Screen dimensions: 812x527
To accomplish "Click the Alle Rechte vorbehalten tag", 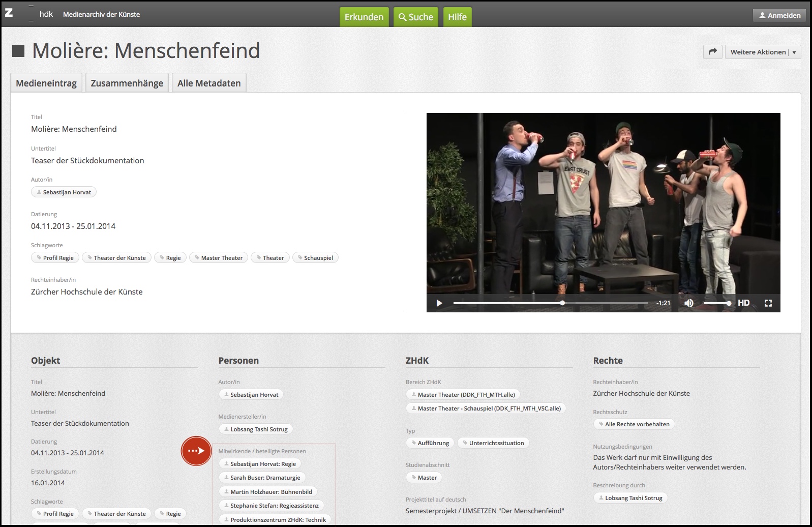I will click(x=634, y=424).
